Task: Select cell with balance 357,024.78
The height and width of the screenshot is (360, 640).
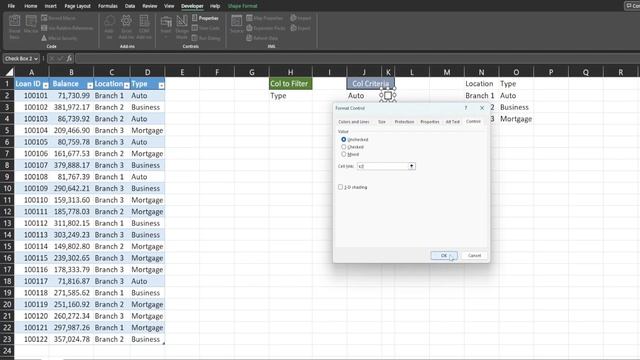Action: pyautogui.click(x=71, y=339)
